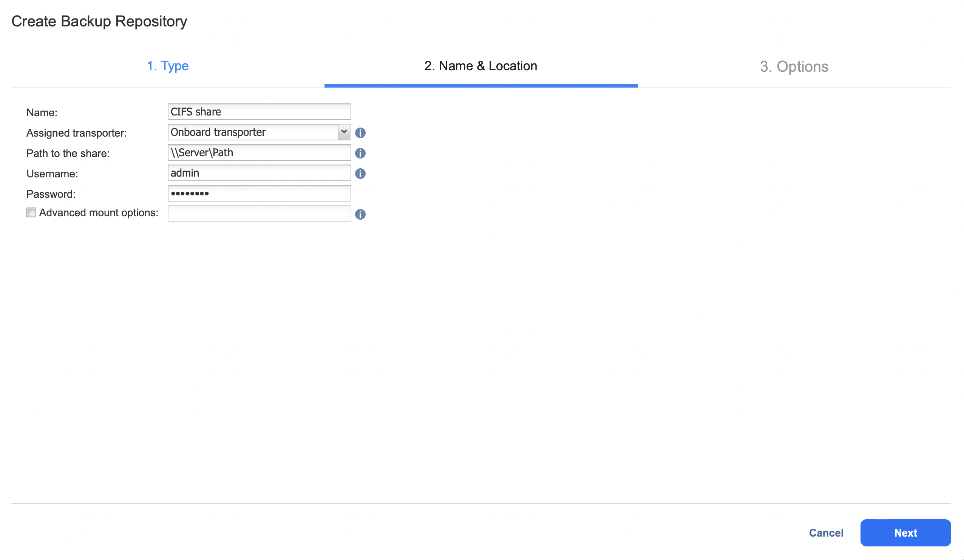This screenshot has width=964, height=560.
Task: Enable the Advanced mount options checkbox
Action: point(31,212)
